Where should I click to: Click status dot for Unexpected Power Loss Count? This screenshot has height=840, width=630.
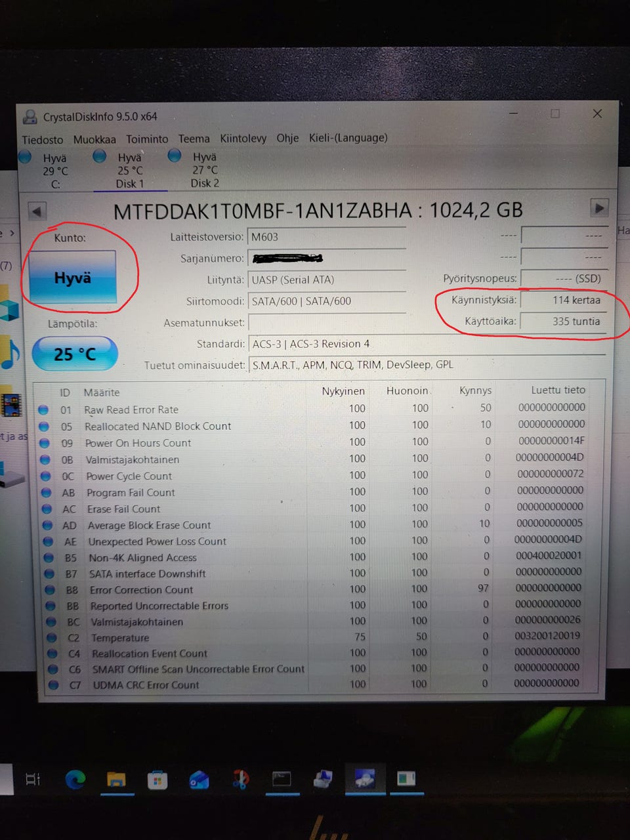(49, 541)
